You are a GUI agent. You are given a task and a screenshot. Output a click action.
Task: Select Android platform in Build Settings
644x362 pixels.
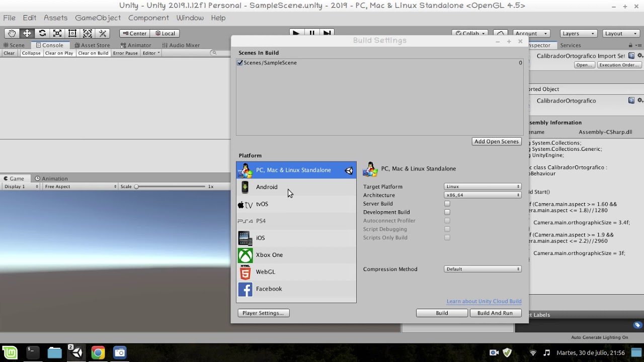pyautogui.click(x=296, y=187)
